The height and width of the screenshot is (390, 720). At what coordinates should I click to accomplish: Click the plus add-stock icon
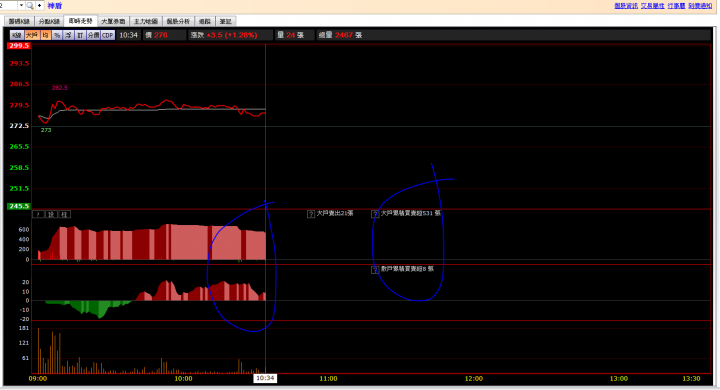click(x=39, y=6)
